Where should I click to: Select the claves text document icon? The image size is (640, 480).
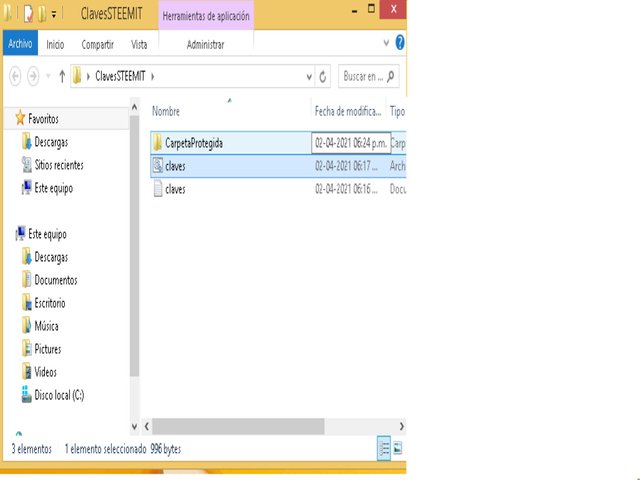[x=158, y=189]
